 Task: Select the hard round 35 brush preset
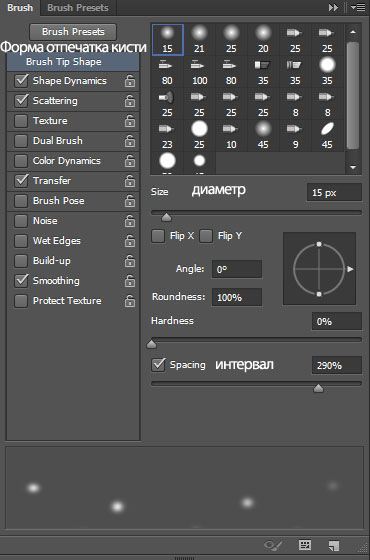[327, 72]
